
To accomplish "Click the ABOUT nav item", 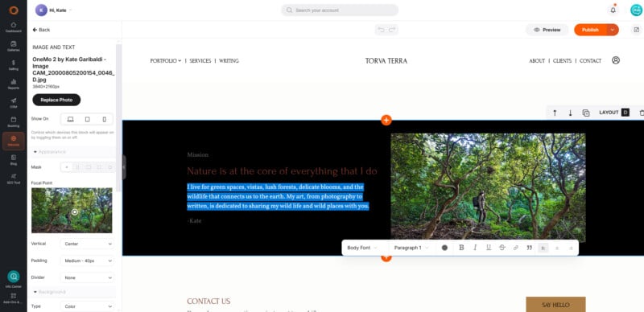I will pyautogui.click(x=537, y=61).
